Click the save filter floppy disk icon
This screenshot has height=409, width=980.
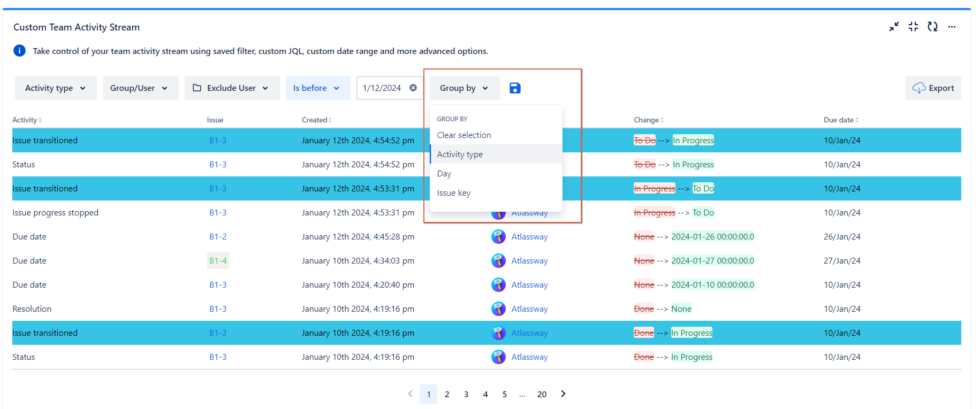tap(515, 88)
